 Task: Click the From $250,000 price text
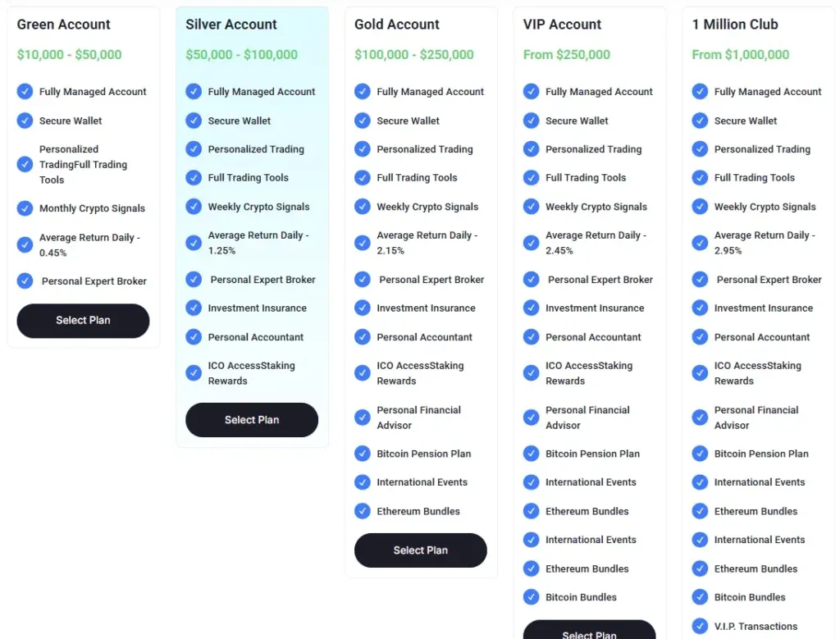(x=567, y=55)
